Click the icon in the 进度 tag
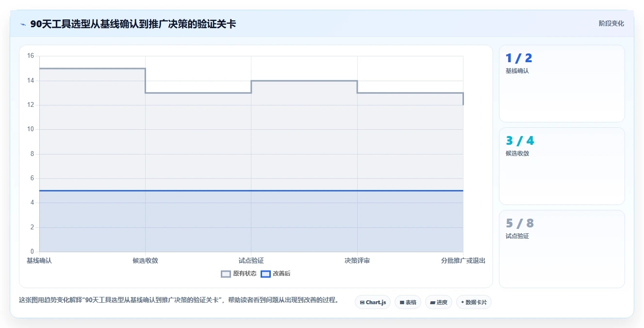The width and height of the screenshot is (644, 328). click(x=432, y=302)
